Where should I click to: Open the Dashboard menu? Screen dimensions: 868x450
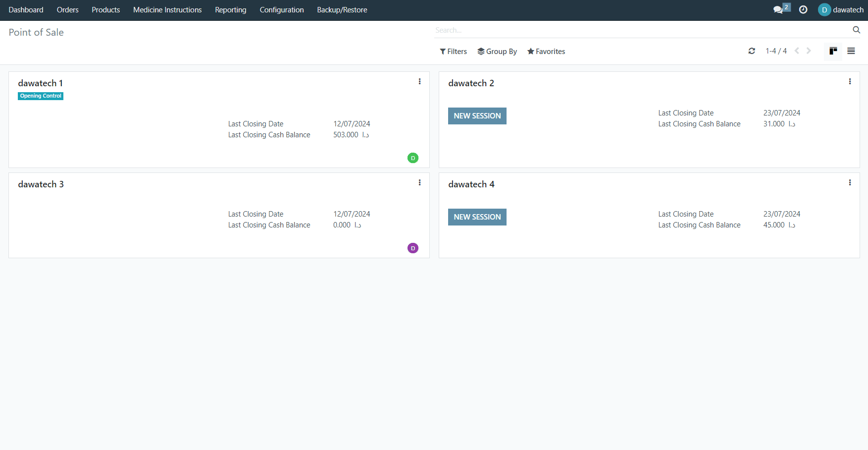(26, 10)
